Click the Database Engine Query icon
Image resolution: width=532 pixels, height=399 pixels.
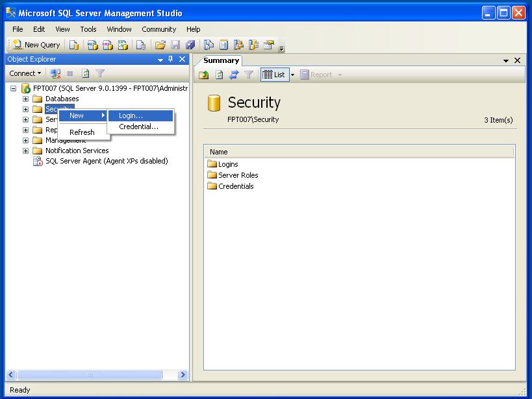click(x=73, y=45)
